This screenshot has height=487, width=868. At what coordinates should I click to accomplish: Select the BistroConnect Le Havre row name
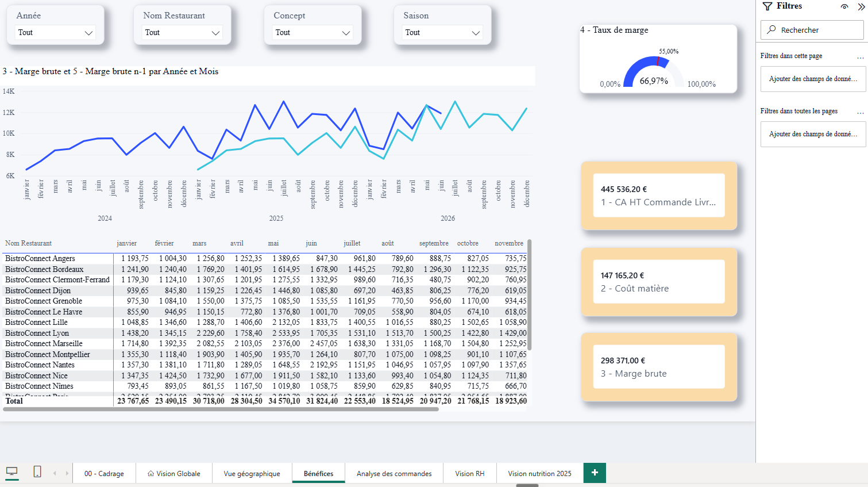point(44,312)
